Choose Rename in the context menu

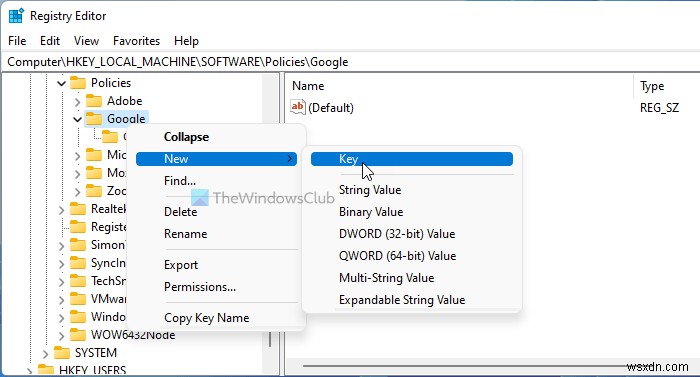click(217, 234)
